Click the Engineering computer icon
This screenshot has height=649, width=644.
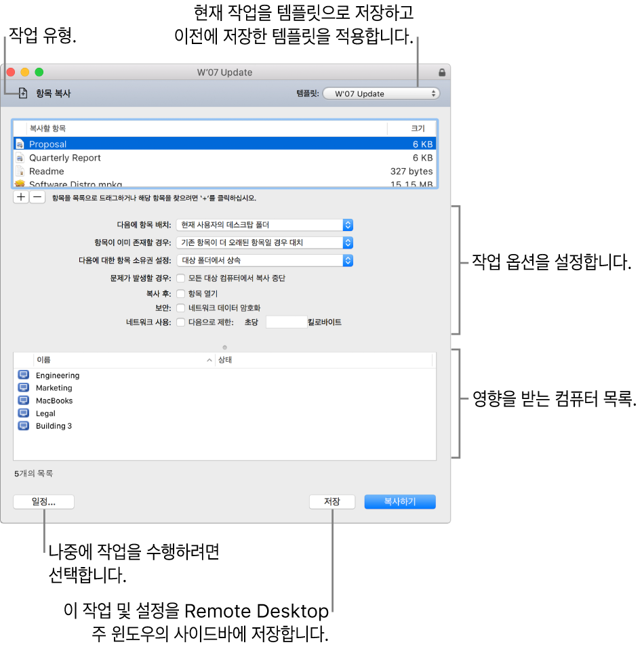pyautogui.click(x=24, y=375)
